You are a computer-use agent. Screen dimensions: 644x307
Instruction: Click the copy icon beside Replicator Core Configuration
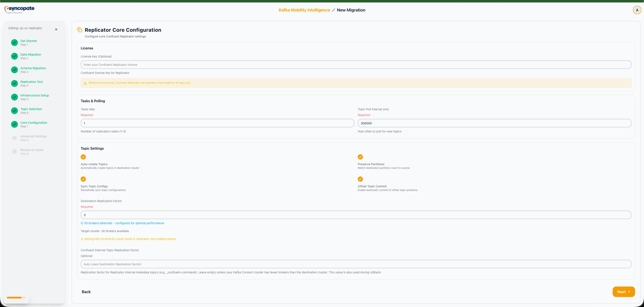[79, 30]
